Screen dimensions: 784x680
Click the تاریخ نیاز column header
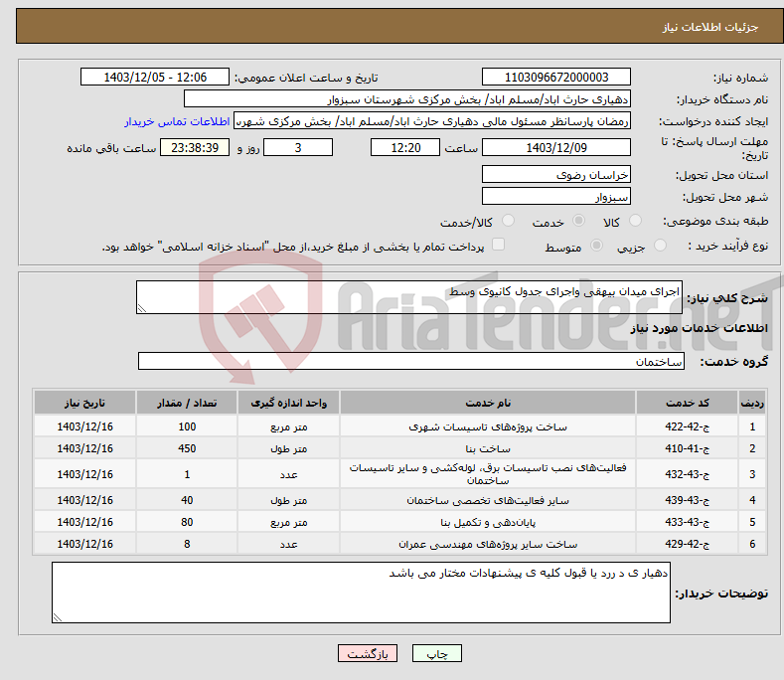coord(85,403)
